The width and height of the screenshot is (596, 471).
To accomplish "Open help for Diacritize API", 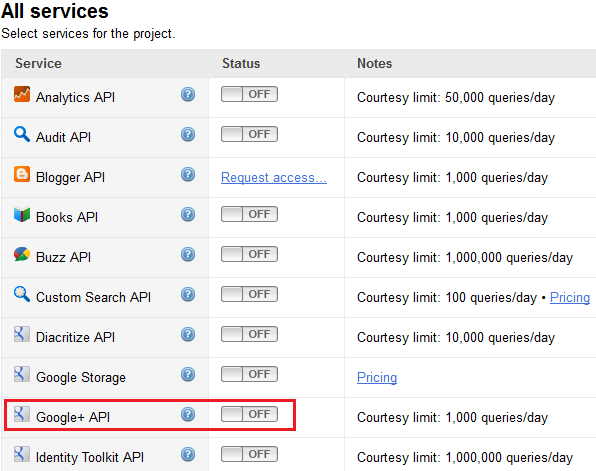I will coord(188,335).
